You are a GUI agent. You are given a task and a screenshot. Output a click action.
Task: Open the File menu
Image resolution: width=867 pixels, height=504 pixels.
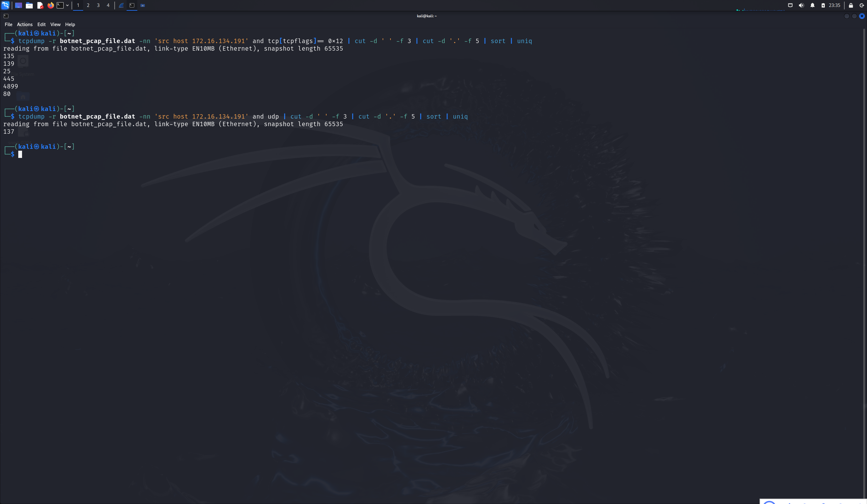click(x=8, y=25)
